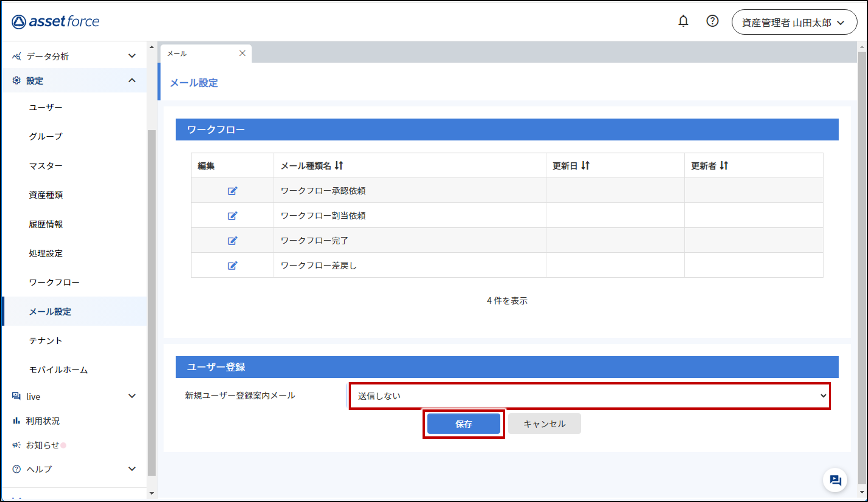Expand the ヘルプ menu chevron
Image resolution: width=868 pixels, height=502 pixels.
132,469
